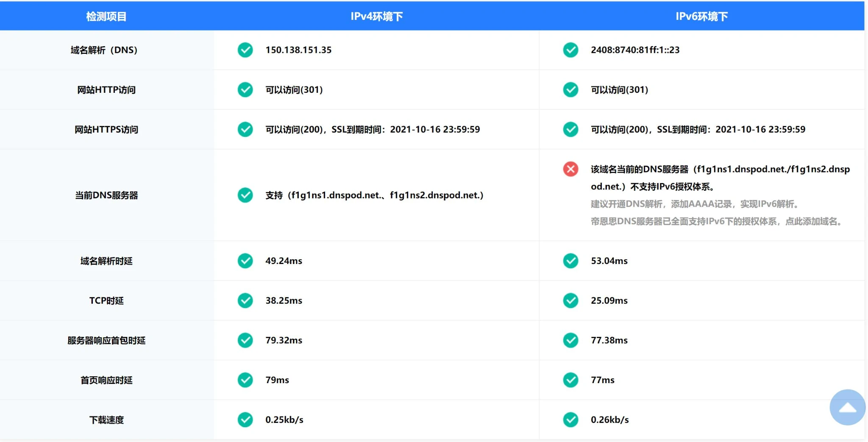This screenshot has width=868, height=442.
Task: Click green check next to 77.38ms
Action: (x=570, y=340)
